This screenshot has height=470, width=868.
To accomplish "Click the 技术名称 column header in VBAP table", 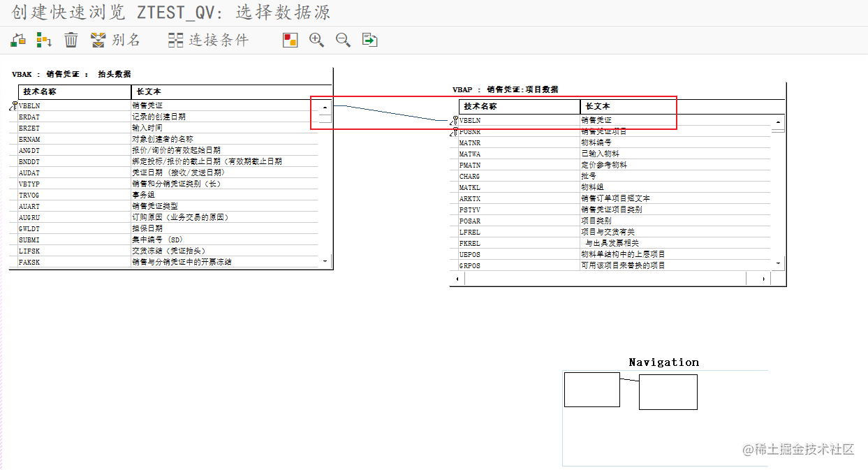I will click(x=520, y=107).
